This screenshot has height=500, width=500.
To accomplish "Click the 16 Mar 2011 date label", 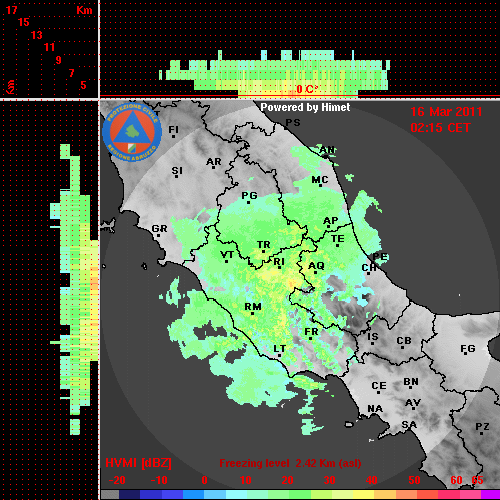I will [446, 112].
